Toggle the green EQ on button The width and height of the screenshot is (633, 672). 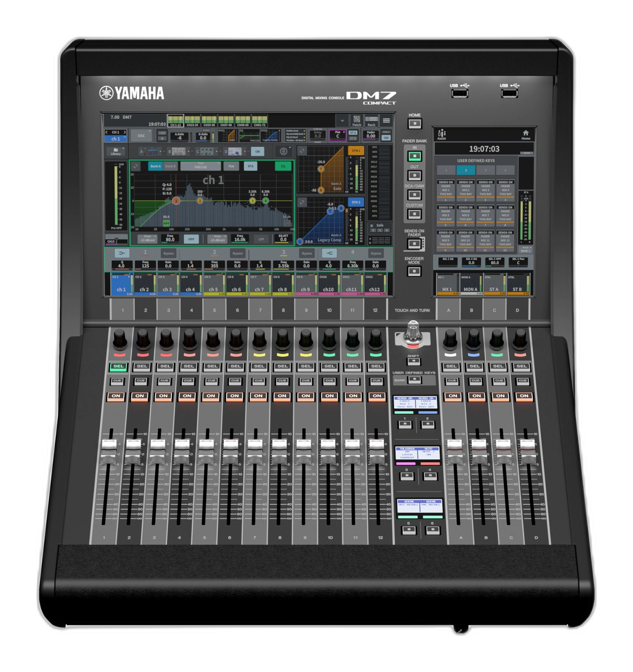[x=283, y=166]
